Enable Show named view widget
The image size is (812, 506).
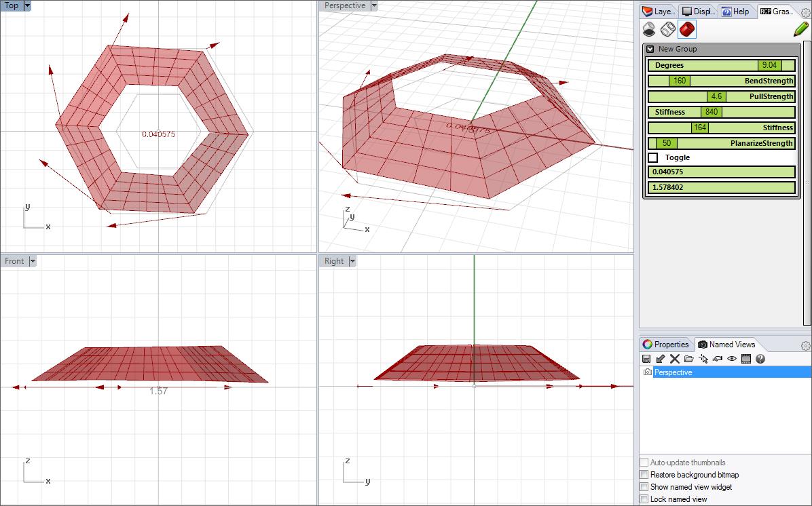(x=644, y=487)
